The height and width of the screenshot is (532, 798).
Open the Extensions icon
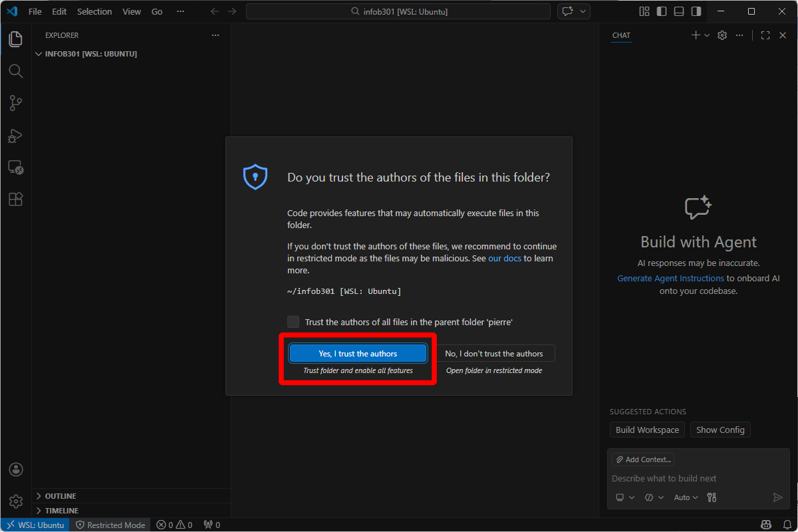click(x=15, y=199)
